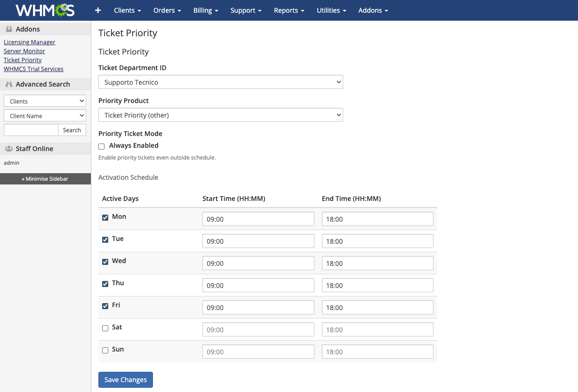Image resolution: width=578 pixels, height=392 pixels.
Task: Click the Addons sidebar header icon
Action: pos(9,29)
